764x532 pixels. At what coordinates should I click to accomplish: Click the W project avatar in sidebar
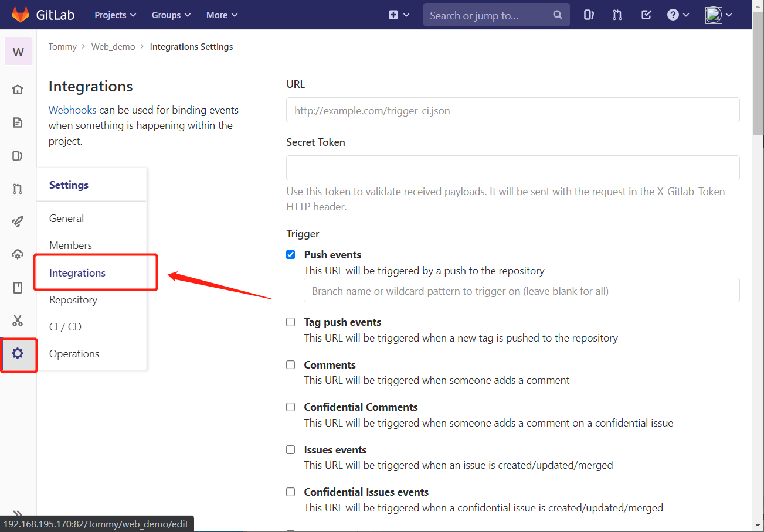click(18, 52)
